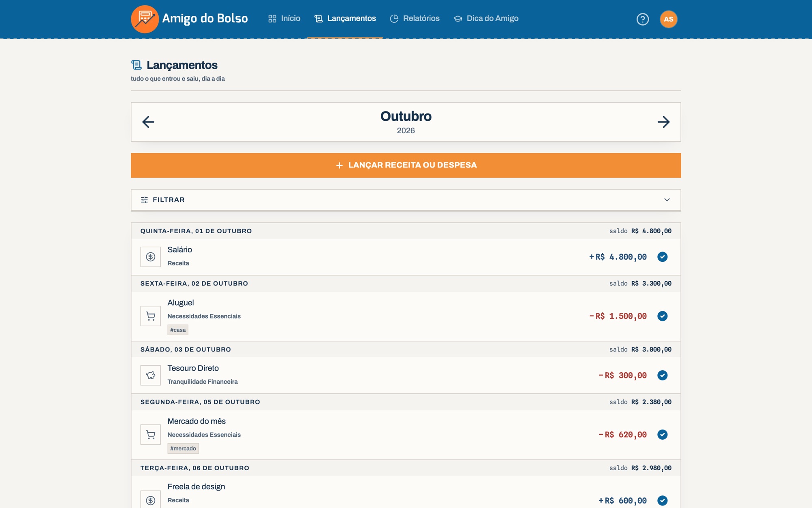Screen dimensions: 812x508
Task: Click the #casa tag
Action: 178,330
